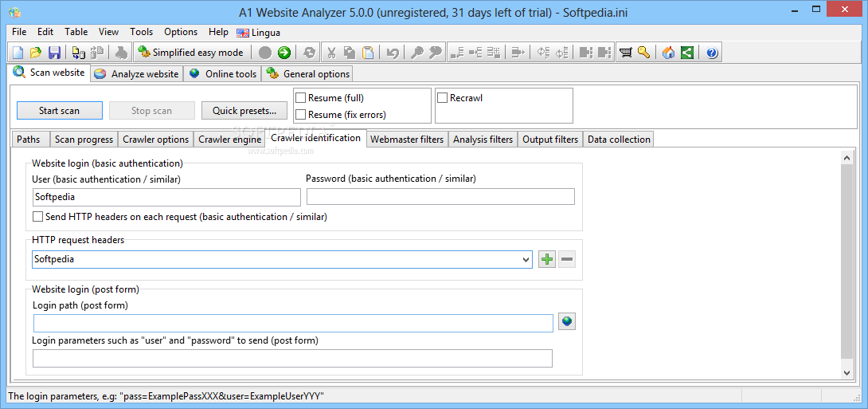Remove HTTP header with grey minus icon

(x=567, y=259)
